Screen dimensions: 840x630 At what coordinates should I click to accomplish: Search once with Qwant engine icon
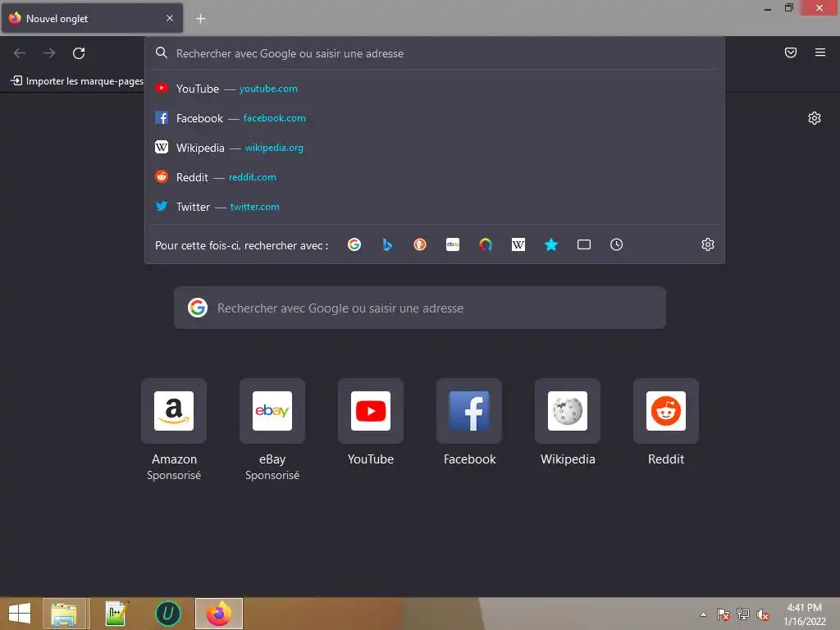point(486,244)
